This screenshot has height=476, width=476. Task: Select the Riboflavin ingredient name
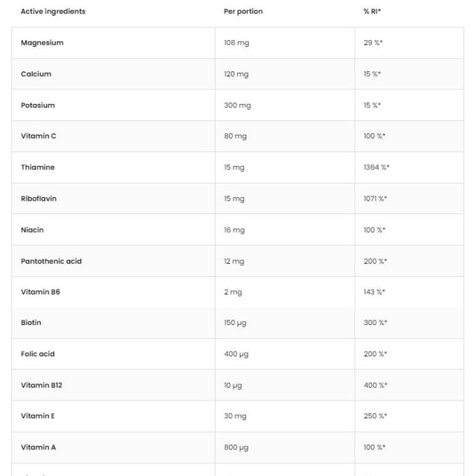pyautogui.click(x=39, y=199)
